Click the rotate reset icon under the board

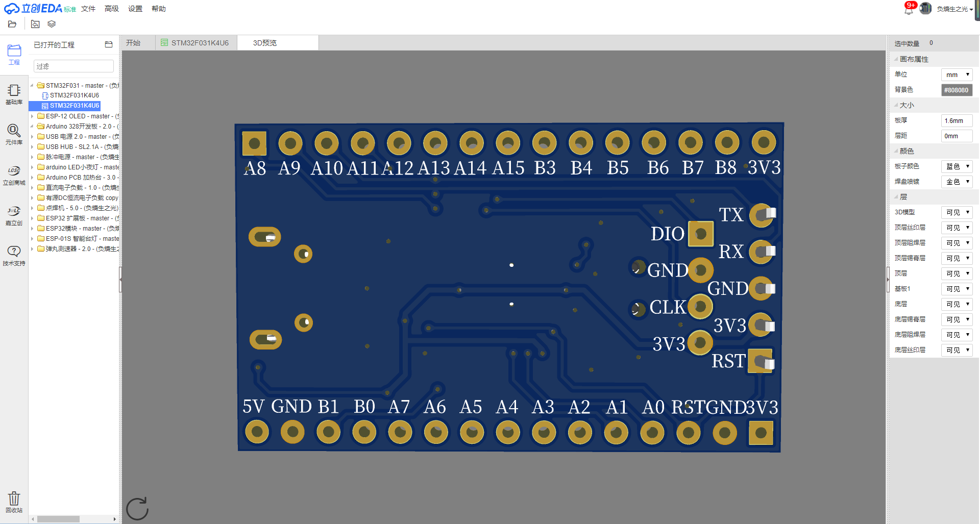[137, 509]
